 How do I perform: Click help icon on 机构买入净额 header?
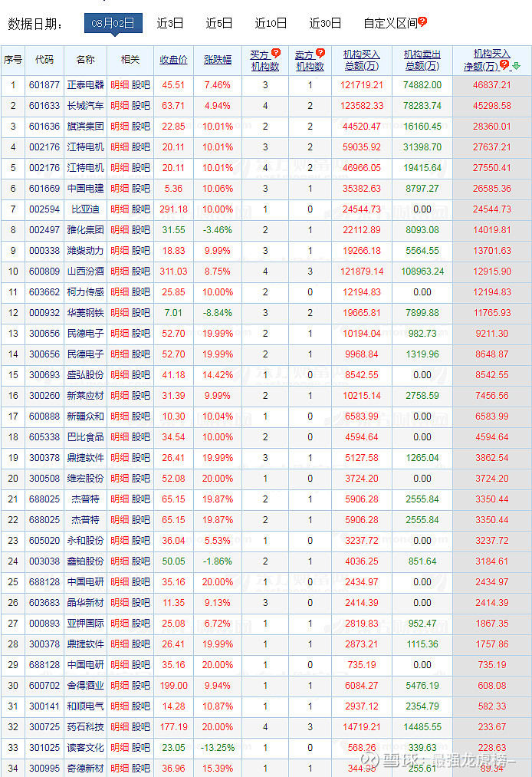504,64
